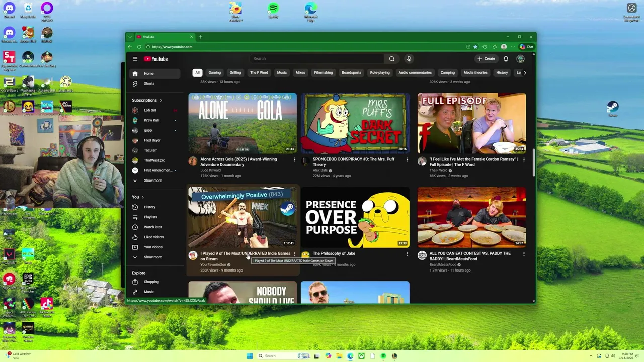
Task: Select the Music category chip
Action: (x=282, y=73)
